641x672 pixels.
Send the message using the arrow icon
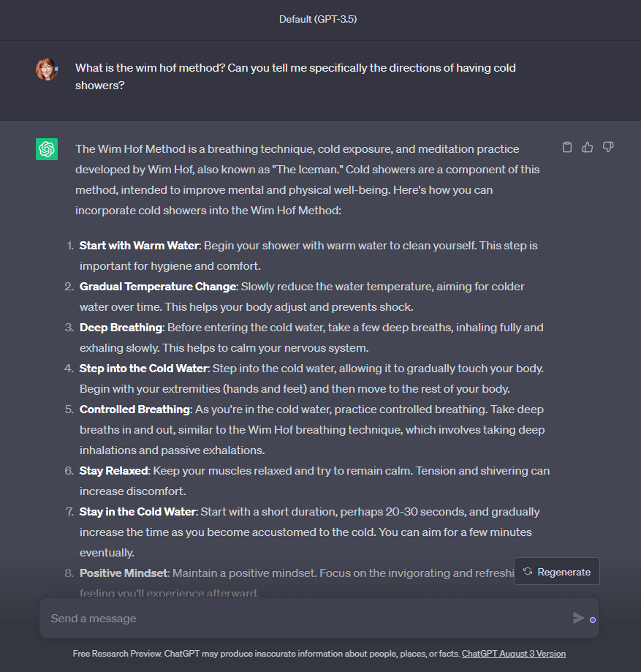pos(578,618)
